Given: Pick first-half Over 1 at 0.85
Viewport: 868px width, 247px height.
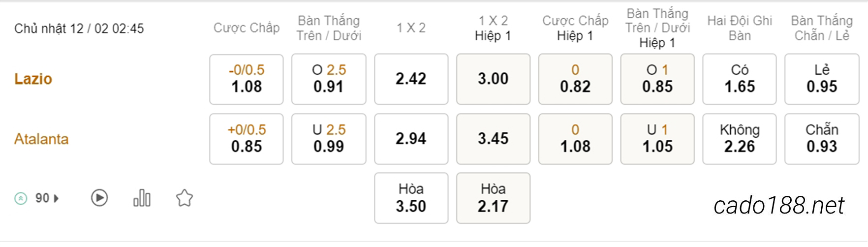Looking at the screenshot, I should click(x=657, y=79).
